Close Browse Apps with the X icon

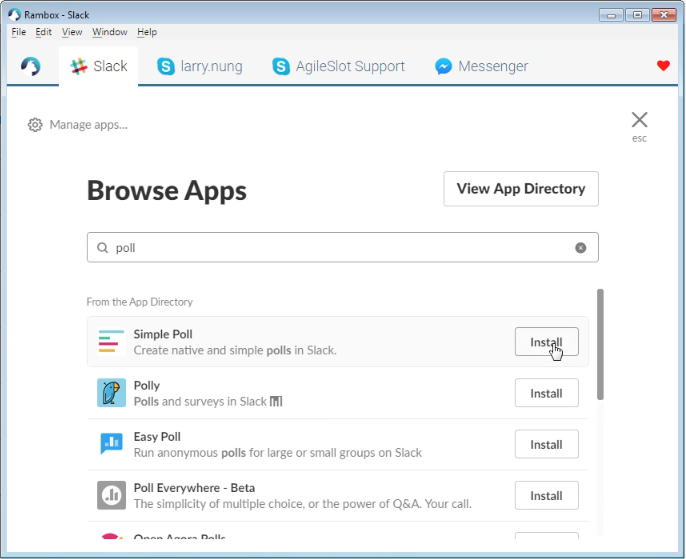click(x=639, y=119)
